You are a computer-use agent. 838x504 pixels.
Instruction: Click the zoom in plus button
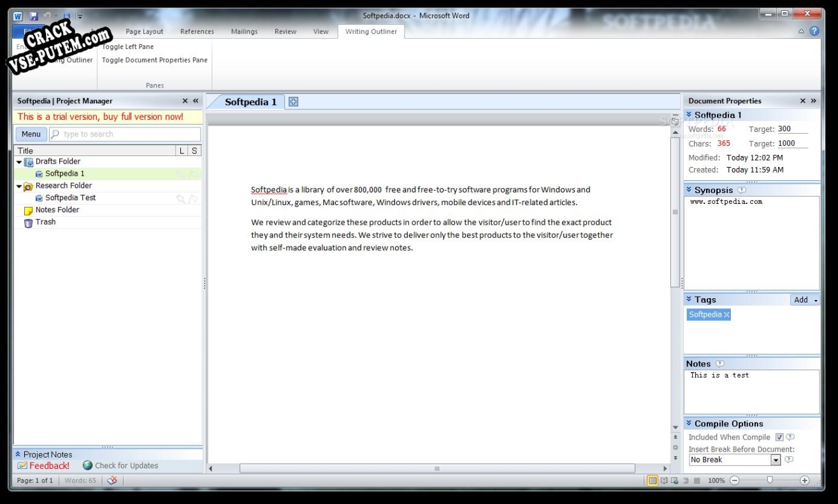(804, 480)
